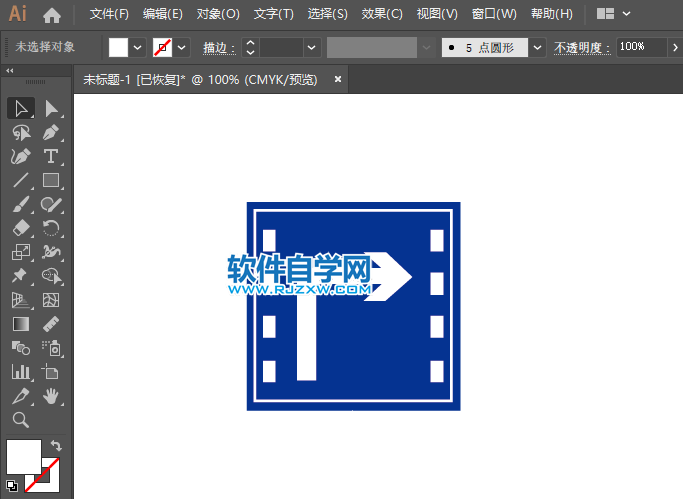Select the Column Graph tool
Screen dimensions: 683x499
20,372
